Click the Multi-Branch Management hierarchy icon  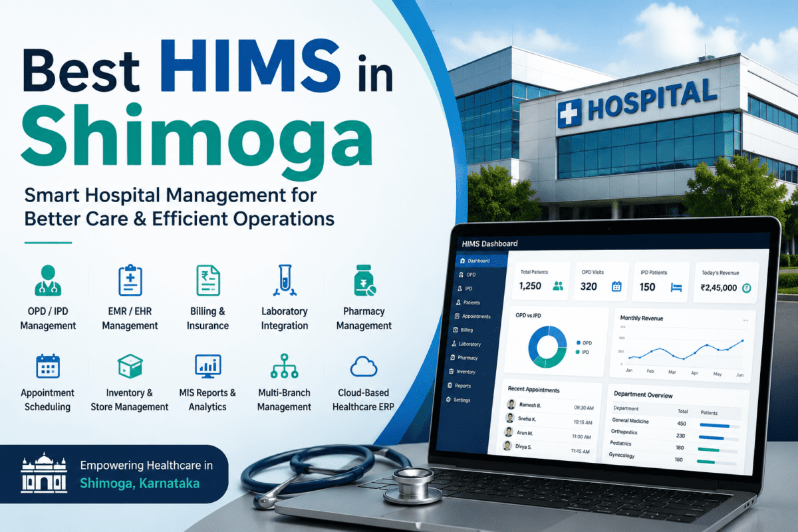tap(284, 366)
